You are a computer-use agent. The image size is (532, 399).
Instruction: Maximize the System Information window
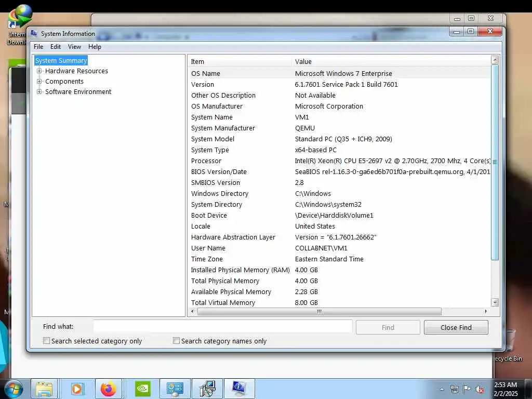click(x=470, y=31)
